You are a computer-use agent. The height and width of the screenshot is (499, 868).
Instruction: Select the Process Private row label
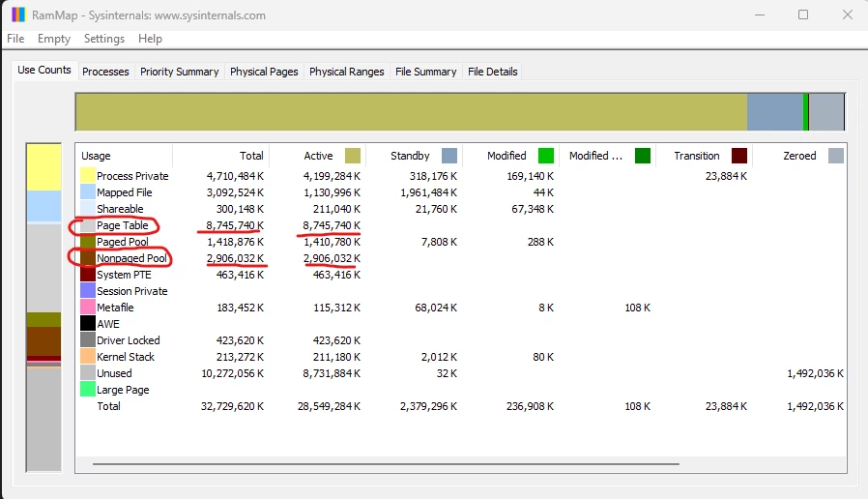click(132, 176)
